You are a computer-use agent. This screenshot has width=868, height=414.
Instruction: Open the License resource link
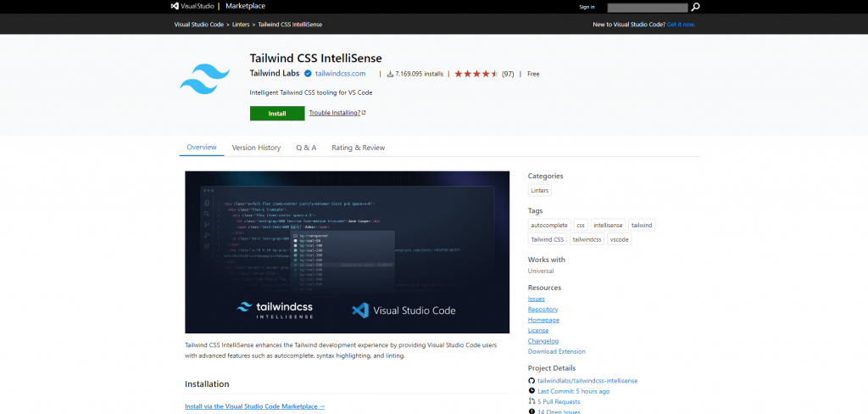coord(538,330)
